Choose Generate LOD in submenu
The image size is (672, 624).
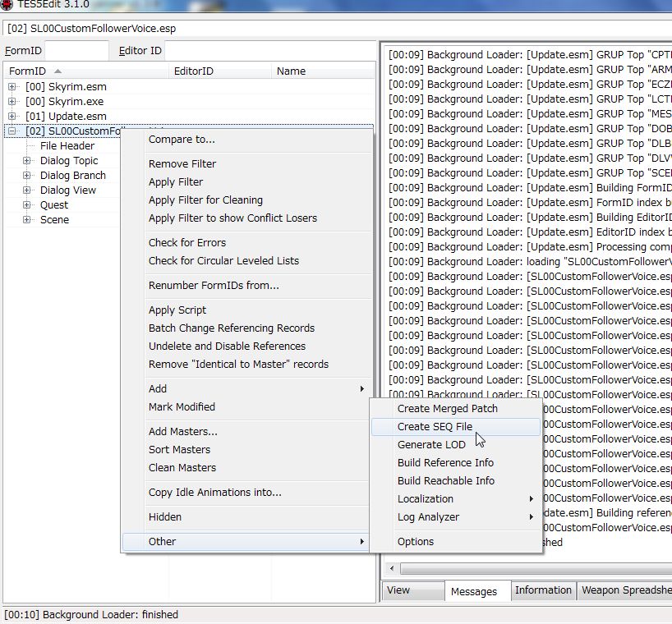(456, 445)
